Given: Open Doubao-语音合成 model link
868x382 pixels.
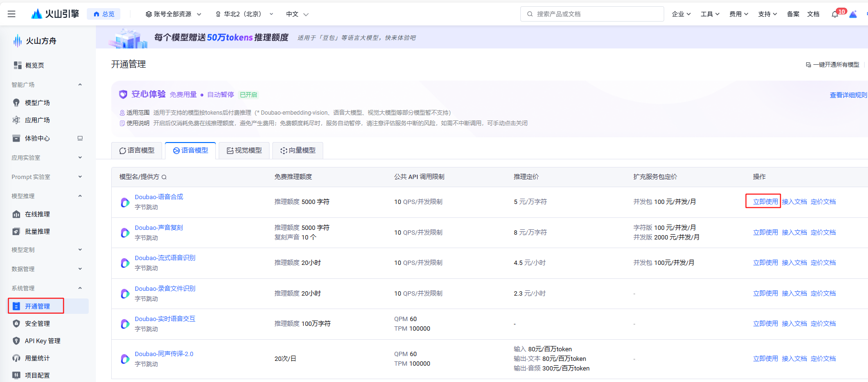Looking at the screenshot, I should pos(159,197).
